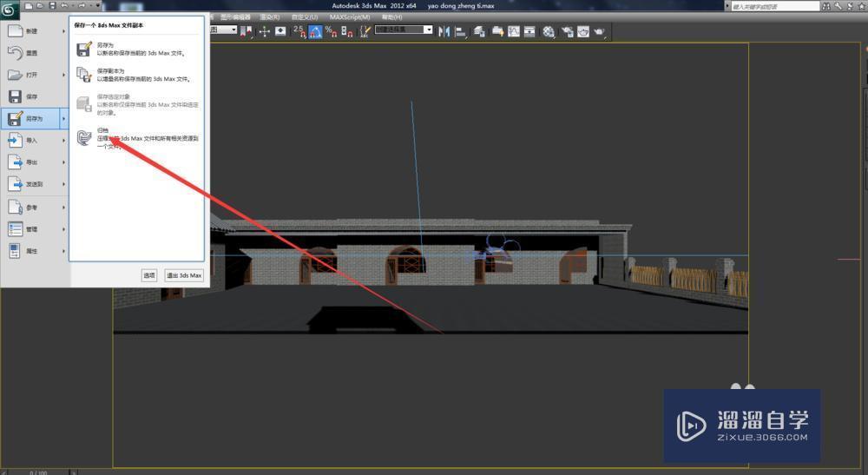
Task: Open the Open (打开) application menu entry
Action: click(x=36, y=75)
